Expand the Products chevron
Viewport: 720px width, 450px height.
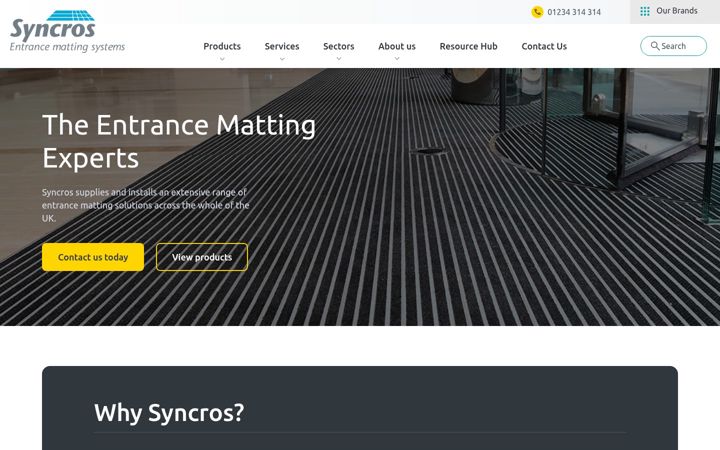[222, 59]
